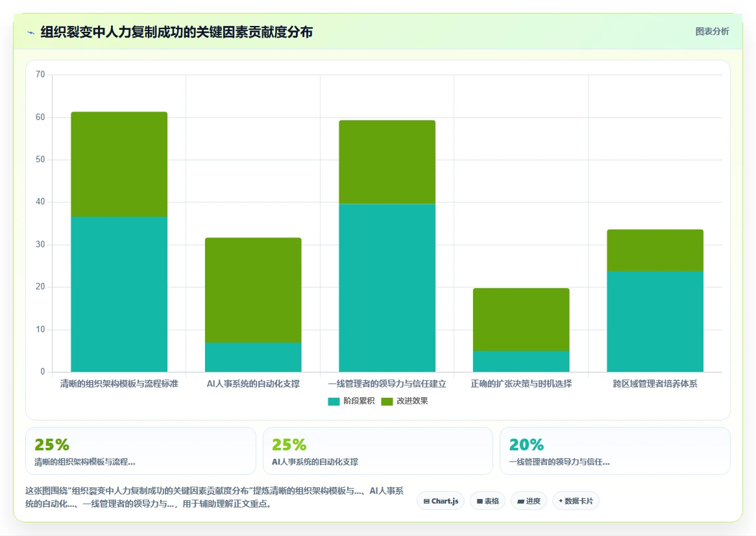
Task: Click the 20% card for 一线管理者的领导力与信任
Action: (x=615, y=451)
